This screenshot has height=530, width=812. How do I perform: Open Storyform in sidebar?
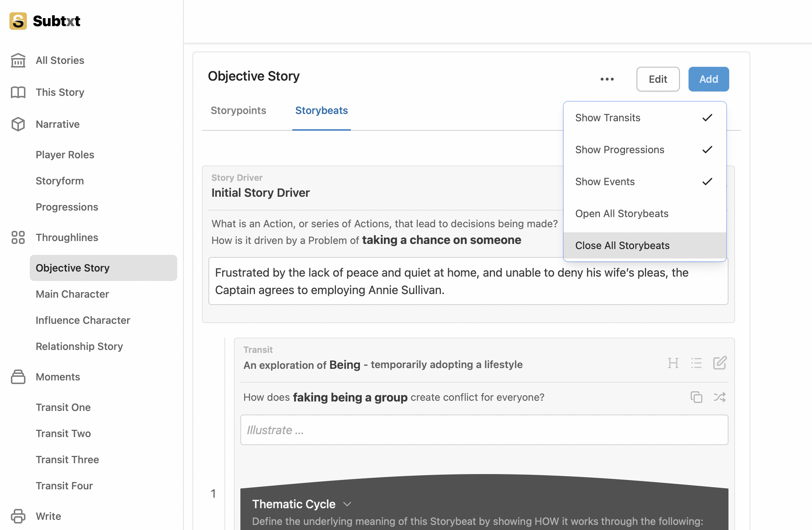[60, 181]
